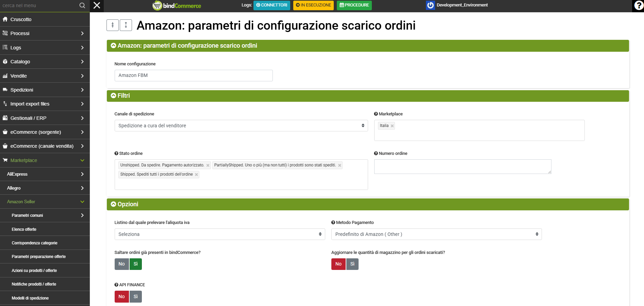Collapse all sections with the first arrow button
Viewport: 644px width, 306px height.
pyautogui.click(x=113, y=25)
